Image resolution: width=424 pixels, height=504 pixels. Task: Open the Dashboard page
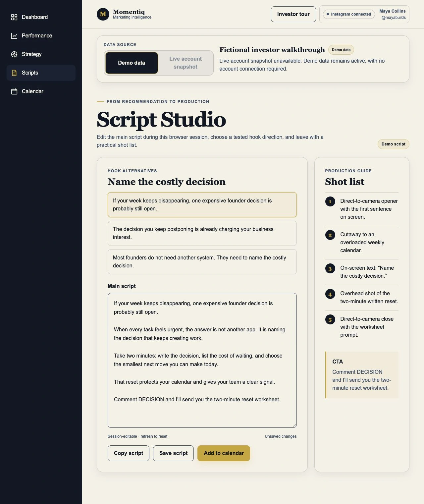point(41,17)
